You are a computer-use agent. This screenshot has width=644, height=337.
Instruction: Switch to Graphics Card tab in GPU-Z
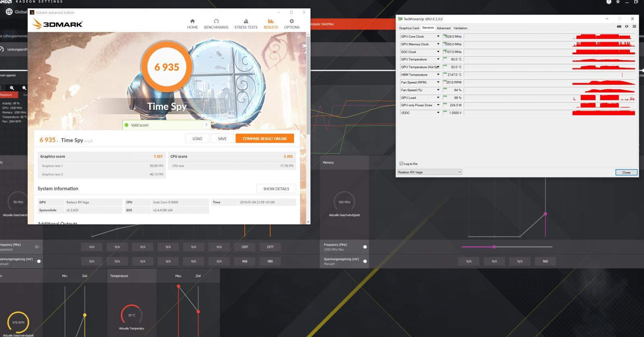[409, 28]
